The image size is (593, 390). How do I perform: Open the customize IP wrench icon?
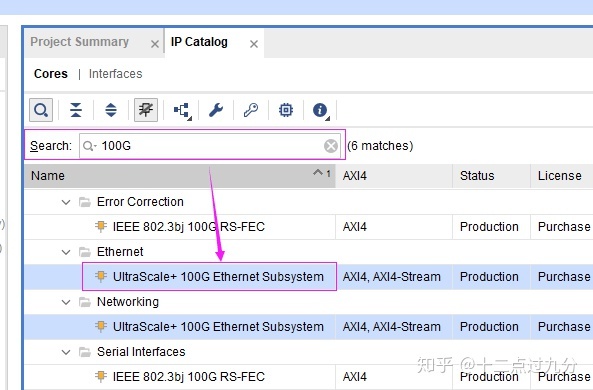[x=216, y=110]
